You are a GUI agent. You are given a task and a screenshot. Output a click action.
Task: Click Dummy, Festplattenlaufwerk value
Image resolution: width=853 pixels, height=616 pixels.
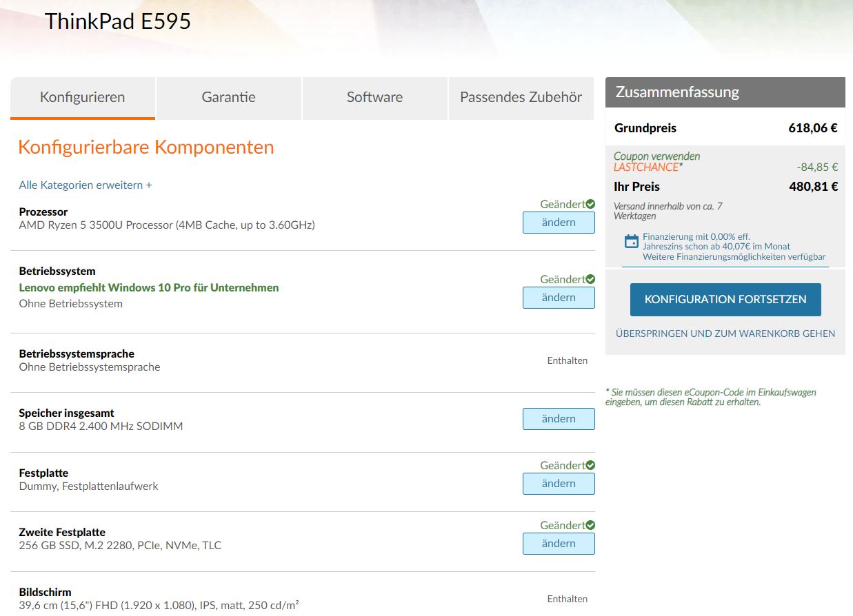coord(88,486)
